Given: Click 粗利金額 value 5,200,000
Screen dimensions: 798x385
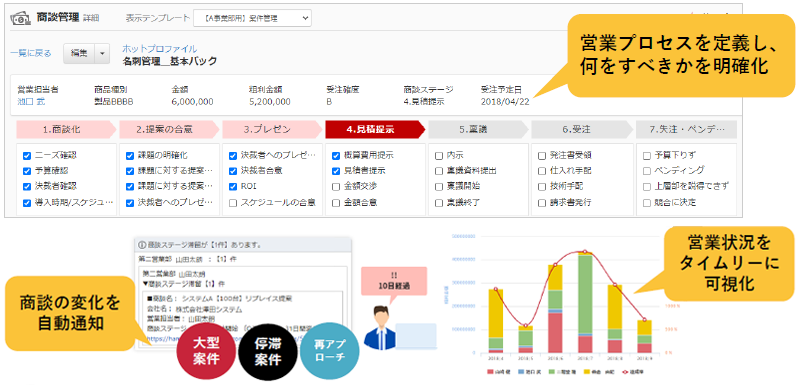Looking at the screenshot, I should 270,101.
